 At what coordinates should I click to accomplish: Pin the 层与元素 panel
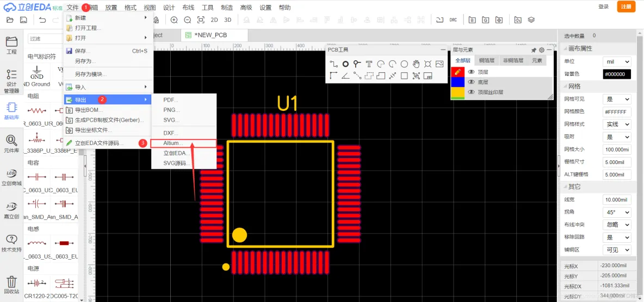(x=534, y=50)
